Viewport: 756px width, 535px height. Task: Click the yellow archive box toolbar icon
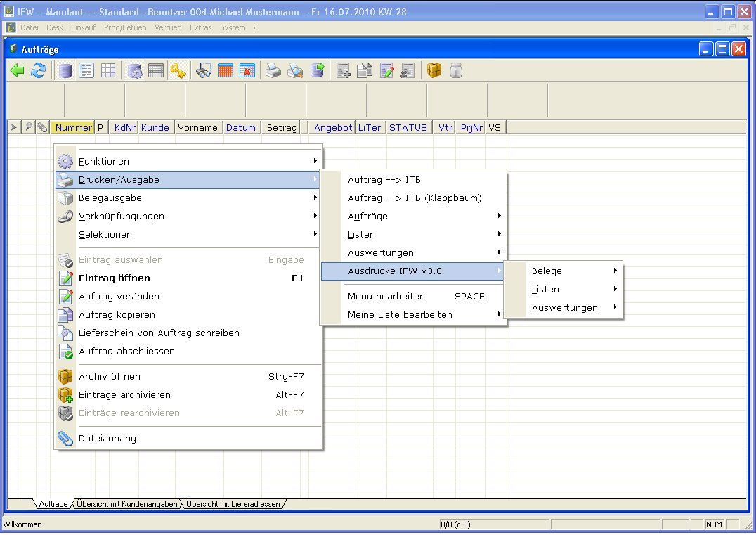point(434,71)
